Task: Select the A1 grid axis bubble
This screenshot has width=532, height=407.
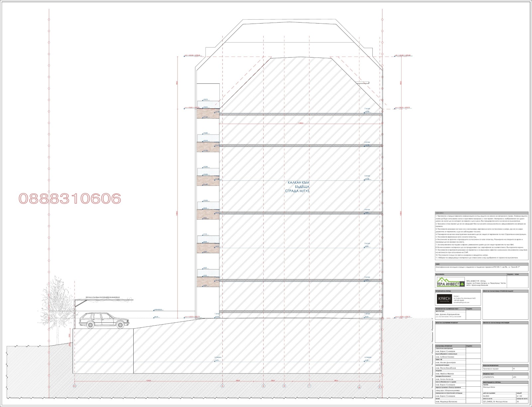Action: click(74, 386)
